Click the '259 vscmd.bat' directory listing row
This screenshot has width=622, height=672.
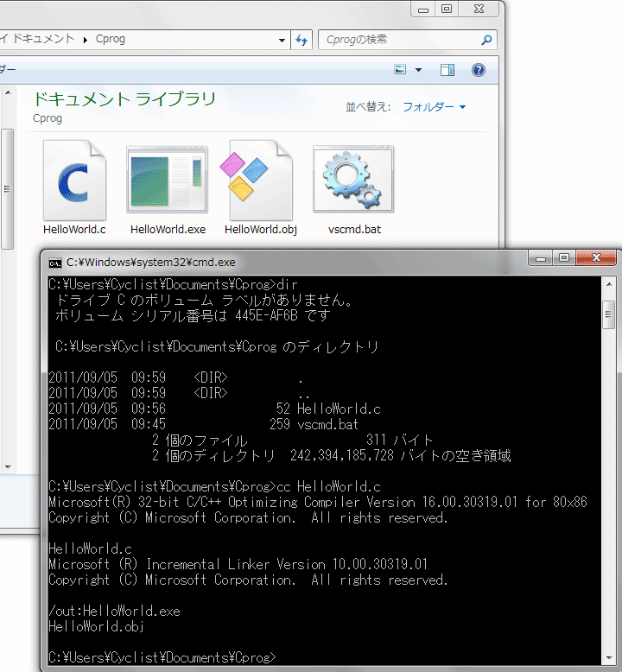[x=203, y=424]
